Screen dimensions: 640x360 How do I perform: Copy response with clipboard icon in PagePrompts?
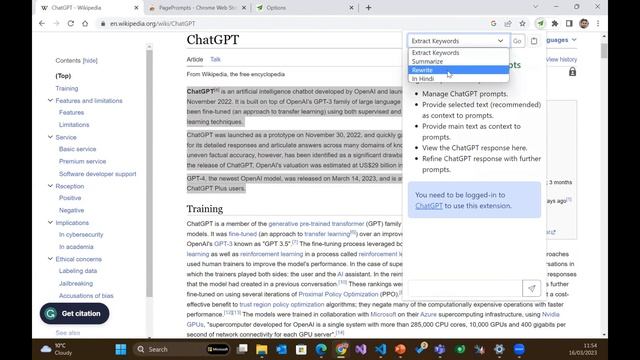point(534,41)
